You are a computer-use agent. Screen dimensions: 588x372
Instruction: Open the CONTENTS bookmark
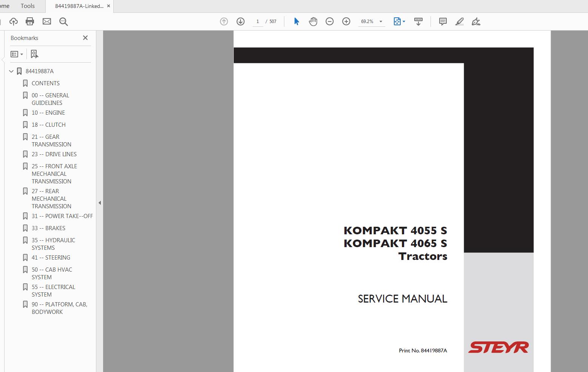point(46,83)
